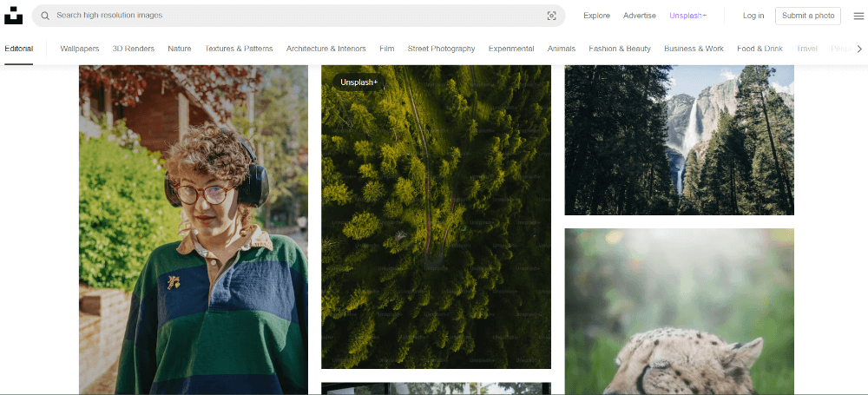This screenshot has width=868, height=395.
Task: Open waterfall and pine trees photo
Action: click(680, 140)
